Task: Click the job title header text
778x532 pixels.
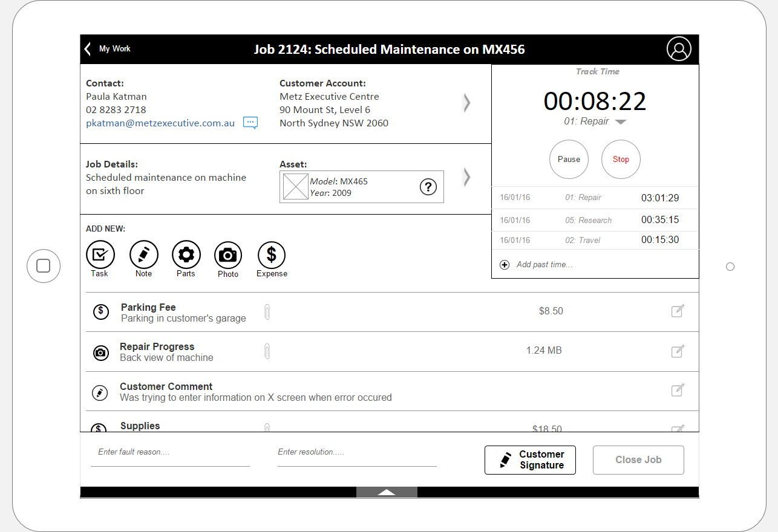Action: tap(389, 50)
